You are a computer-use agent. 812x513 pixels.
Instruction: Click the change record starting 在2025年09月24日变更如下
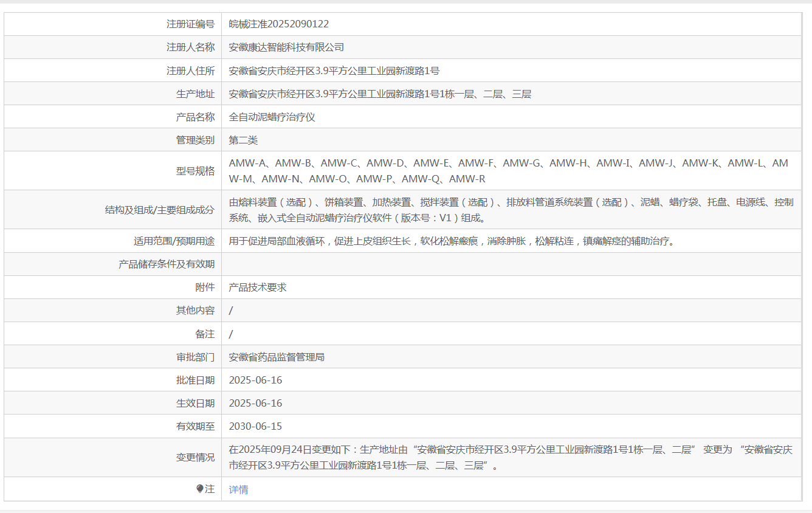coord(511,458)
